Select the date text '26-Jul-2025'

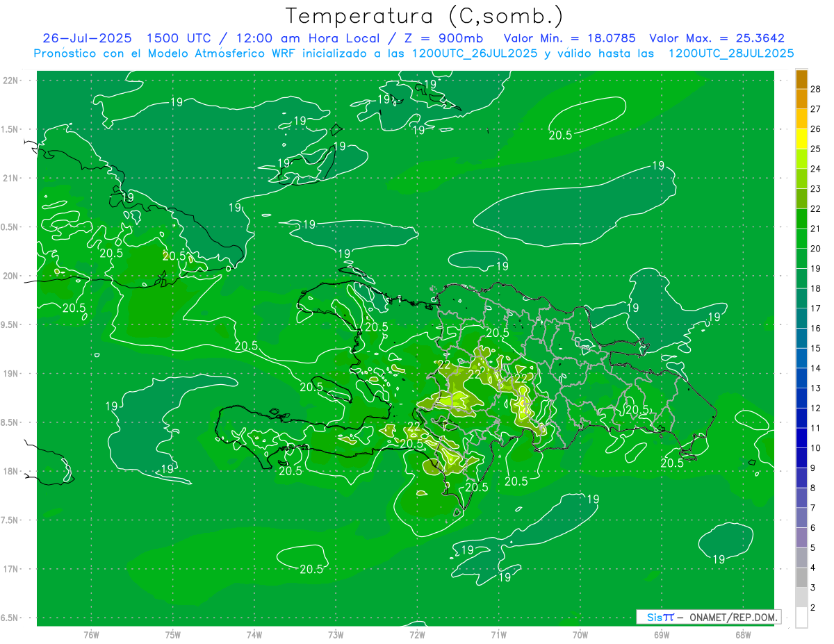click(x=89, y=38)
